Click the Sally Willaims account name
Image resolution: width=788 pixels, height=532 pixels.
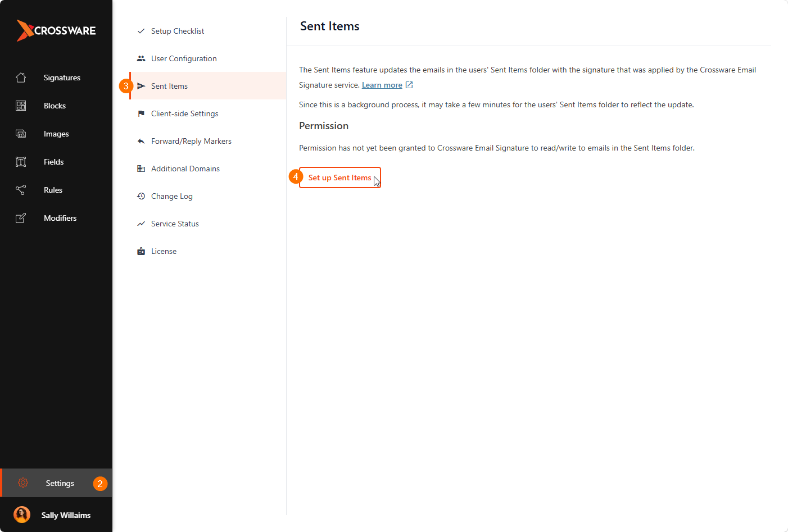click(x=66, y=515)
